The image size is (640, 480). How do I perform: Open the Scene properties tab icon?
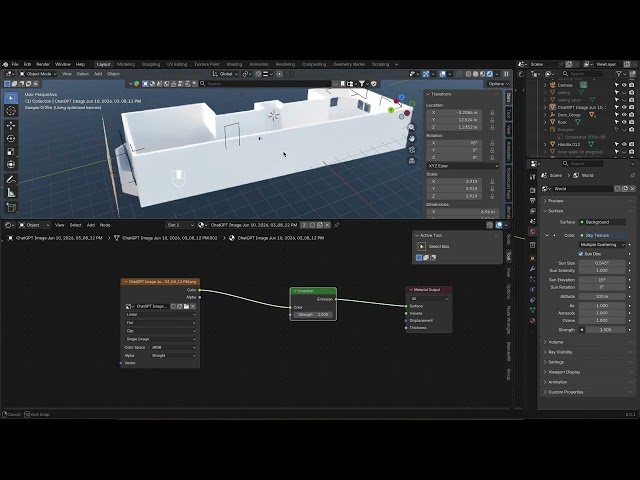[x=532, y=221]
